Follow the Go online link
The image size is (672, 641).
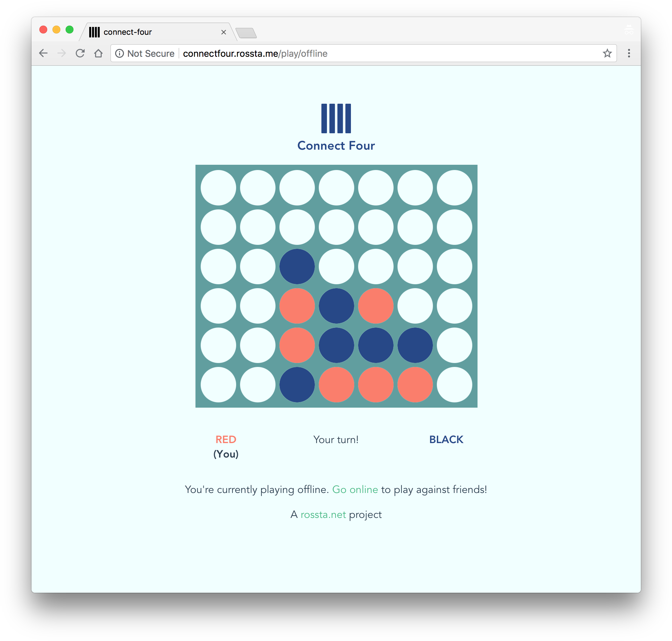355,489
